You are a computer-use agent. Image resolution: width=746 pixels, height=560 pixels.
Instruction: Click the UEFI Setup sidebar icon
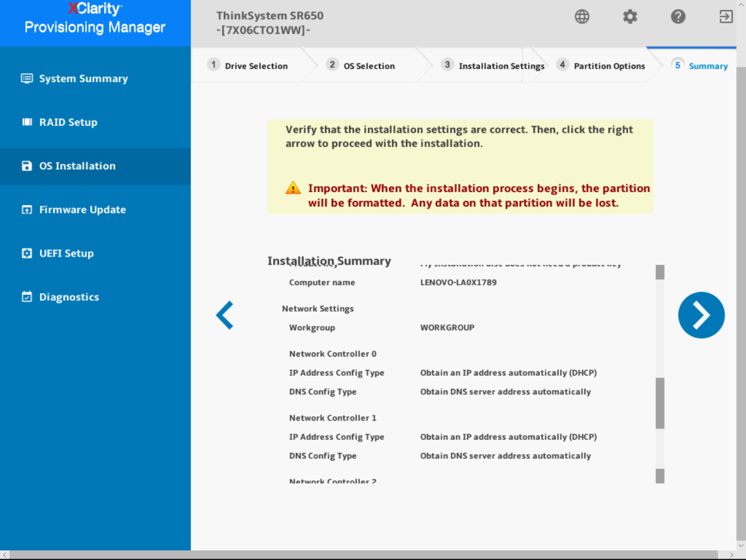[27, 253]
